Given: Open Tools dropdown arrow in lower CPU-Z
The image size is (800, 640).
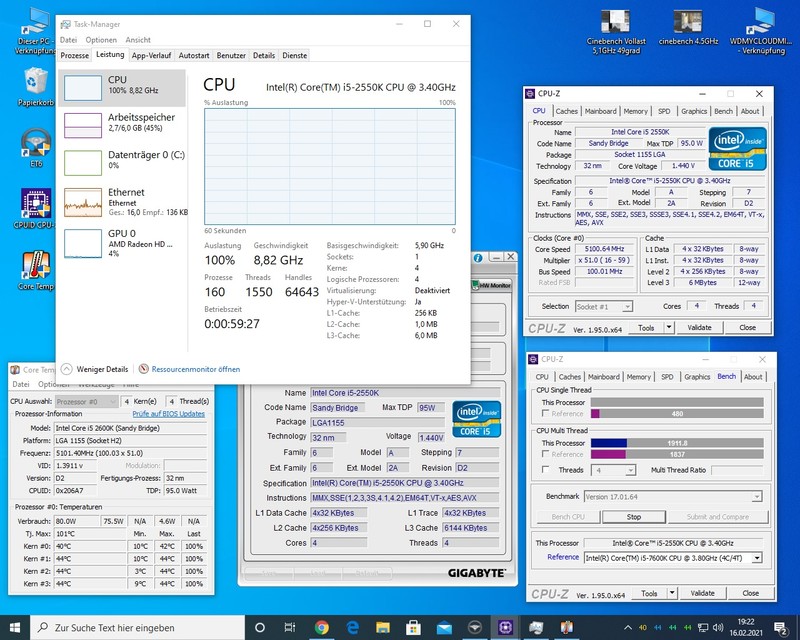Looking at the screenshot, I should (672, 593).
